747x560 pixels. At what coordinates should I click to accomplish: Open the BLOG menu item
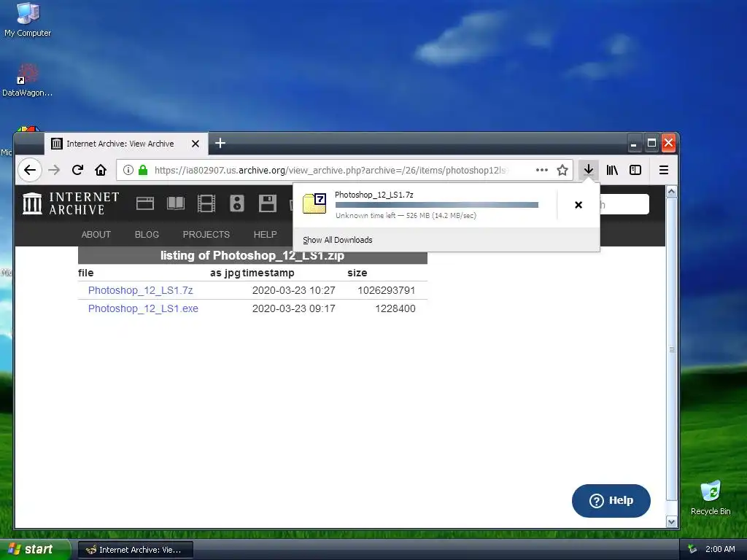(x=147, y=234)
